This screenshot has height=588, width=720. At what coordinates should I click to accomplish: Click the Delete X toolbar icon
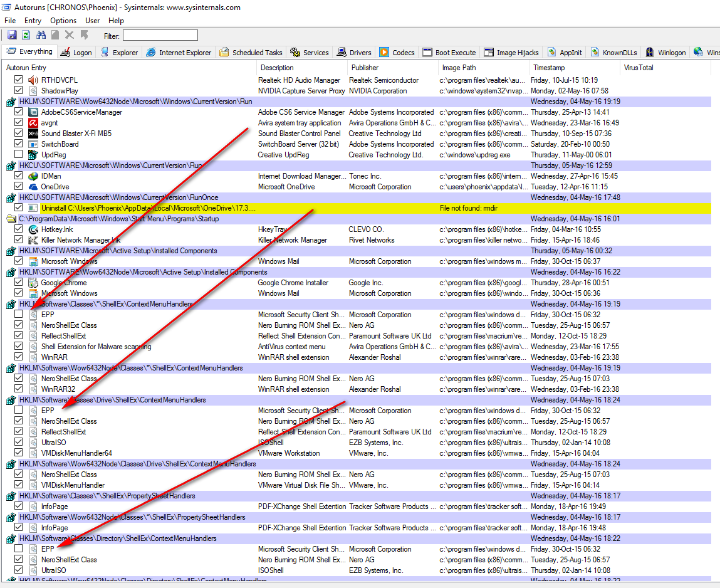pos(70,35)
